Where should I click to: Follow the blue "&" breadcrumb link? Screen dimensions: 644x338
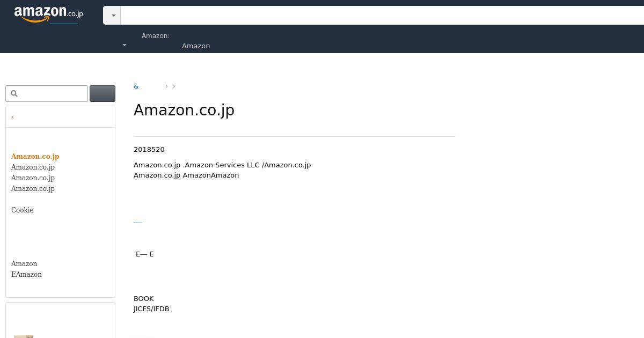coord(136,86)
